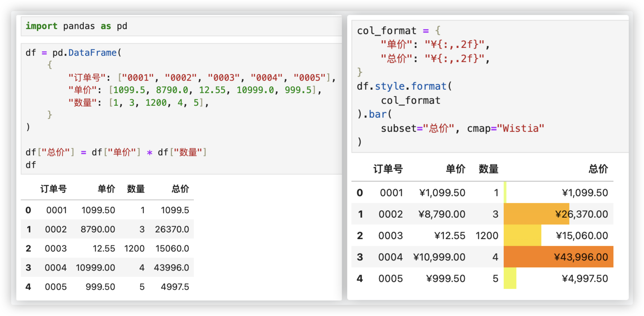Click the 单价 header above ¥1,099.50

(x=455, y=169)
